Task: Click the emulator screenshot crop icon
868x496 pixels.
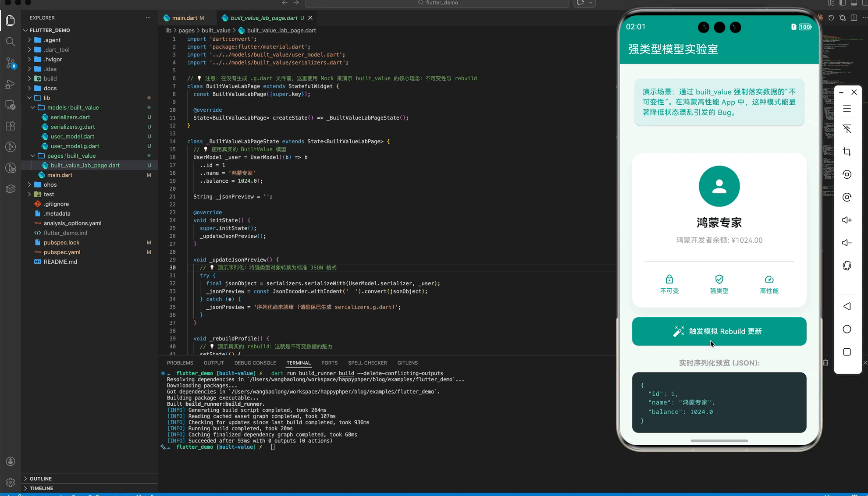Action: click(x=847, y=152)
